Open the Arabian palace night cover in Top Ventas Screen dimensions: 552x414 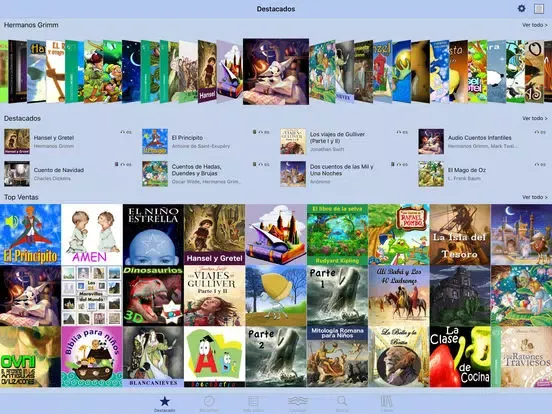pyautogui.click(x=522, y=234)
